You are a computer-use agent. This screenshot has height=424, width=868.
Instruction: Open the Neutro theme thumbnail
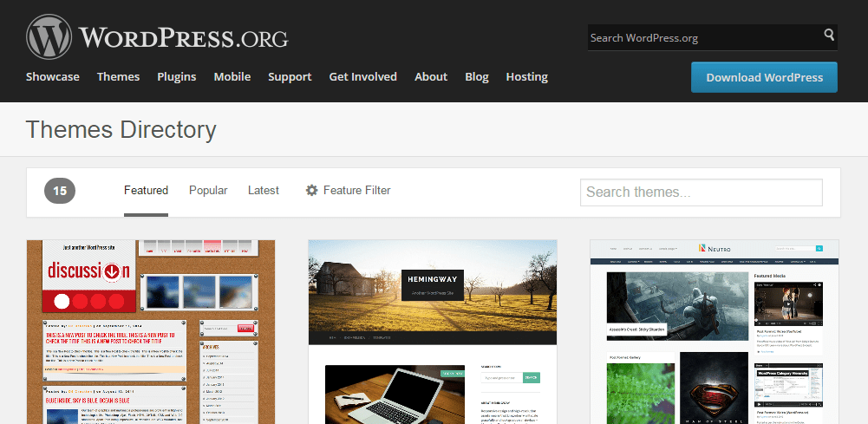click(715, 331)
